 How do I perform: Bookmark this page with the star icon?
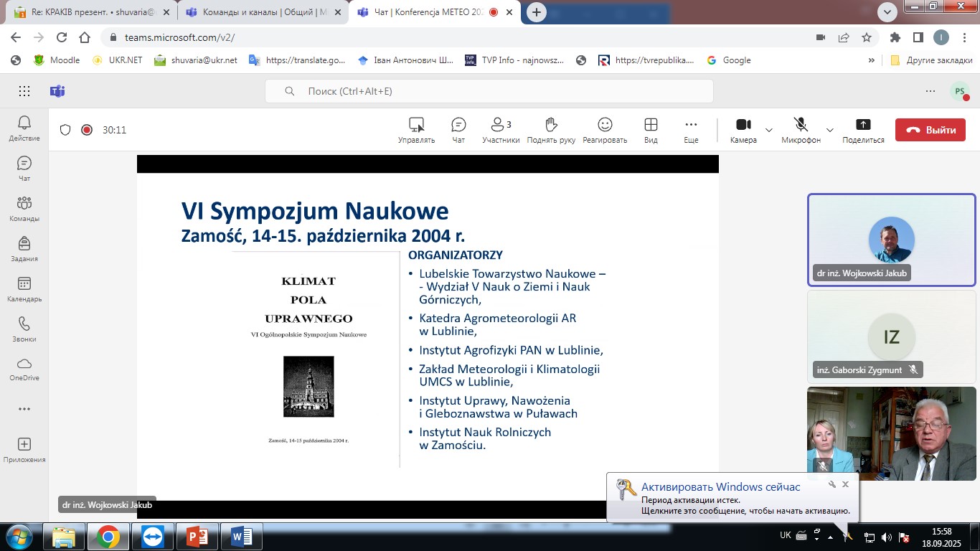[x=867, y=38]
